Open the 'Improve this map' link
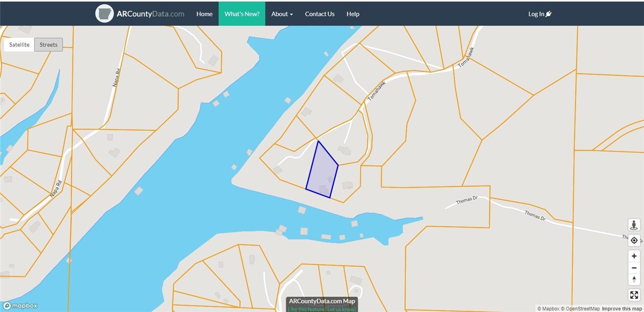The width and height of the screenshot is (644, 312). pyautogui.click(x=622, y=308)
